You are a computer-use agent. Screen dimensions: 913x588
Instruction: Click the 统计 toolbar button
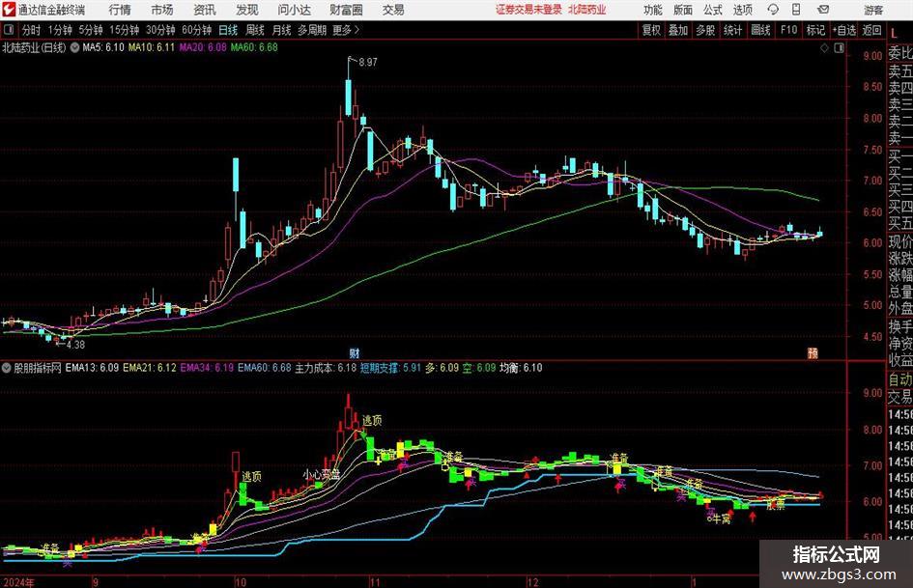pyautogui.click(x=732, y=30)
